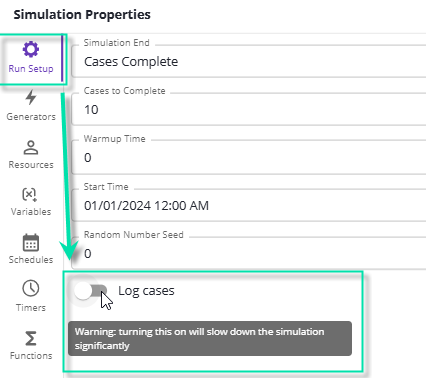Click the Schedules tab label

[31, 260]
